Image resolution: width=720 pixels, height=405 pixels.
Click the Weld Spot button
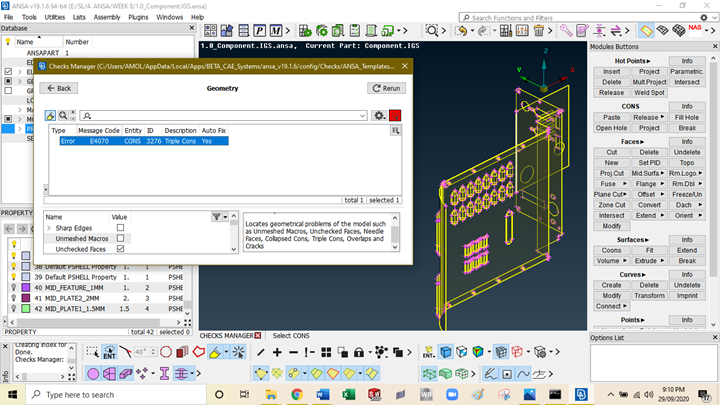pyautogui.click(x=649, y=93)
